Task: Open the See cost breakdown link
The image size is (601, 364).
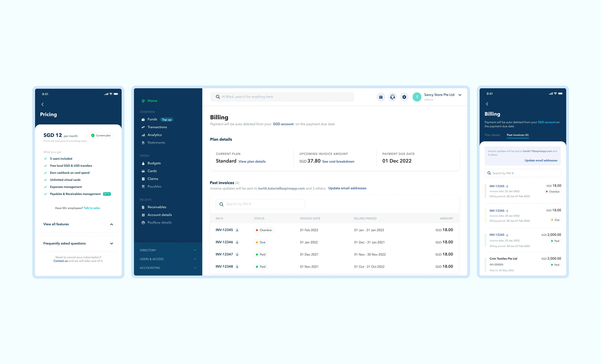Action: point(338,161)
